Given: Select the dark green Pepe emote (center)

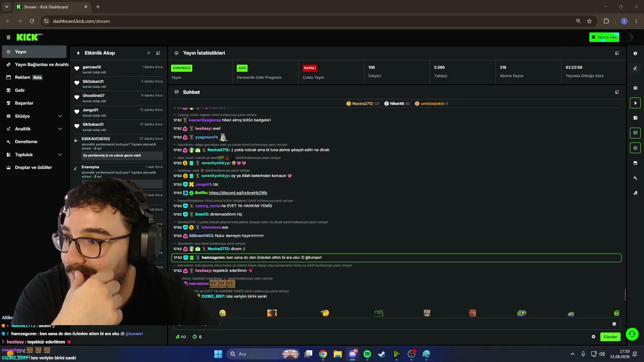Looking at the screenshot, I should click(378, 313).
